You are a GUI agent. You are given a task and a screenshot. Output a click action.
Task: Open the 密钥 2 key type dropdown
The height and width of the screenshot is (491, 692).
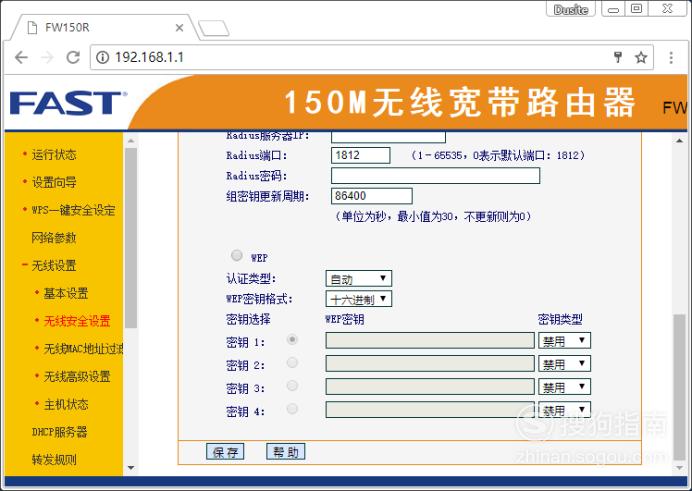click(564, 364)
